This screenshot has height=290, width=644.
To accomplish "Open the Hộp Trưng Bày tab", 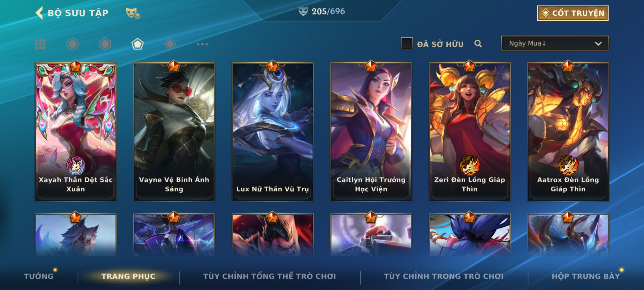I will (586, 276).
